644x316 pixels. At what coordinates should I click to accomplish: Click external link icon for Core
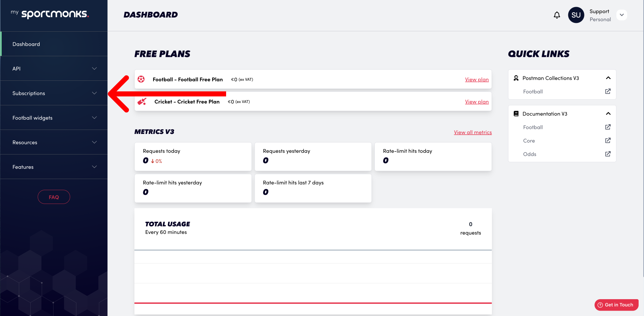click(608, 140)
